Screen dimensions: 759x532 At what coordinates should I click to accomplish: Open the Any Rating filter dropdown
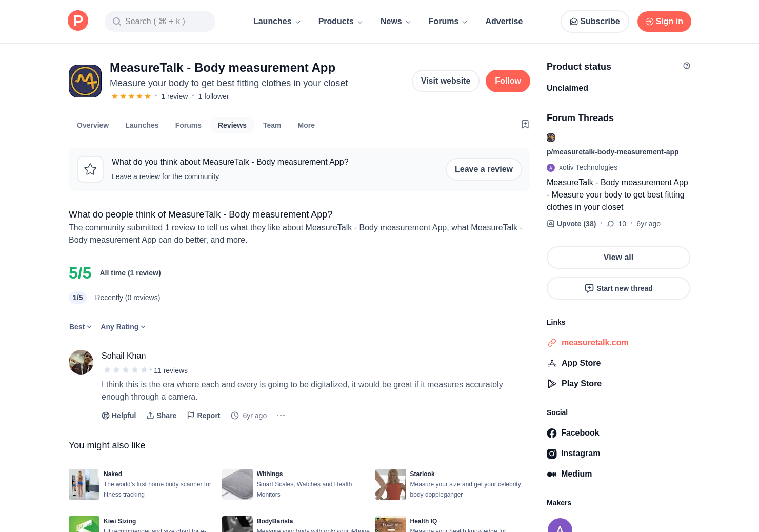pos(123,327)
